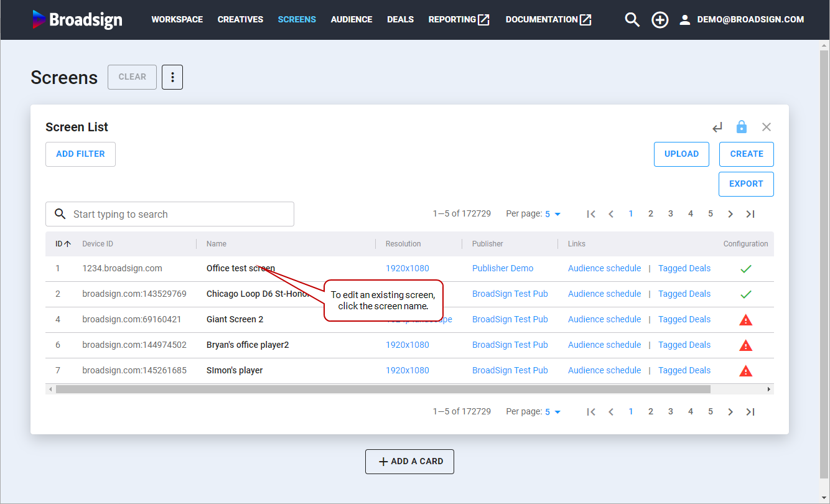Screen dimensions: 830x504
Task: Click the Resolution column header
Action: coord(403,244)
